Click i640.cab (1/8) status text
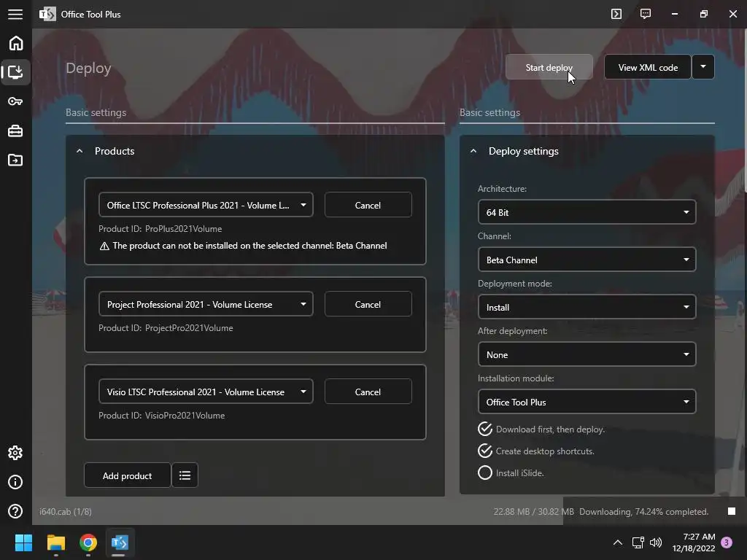 (65, 511)
